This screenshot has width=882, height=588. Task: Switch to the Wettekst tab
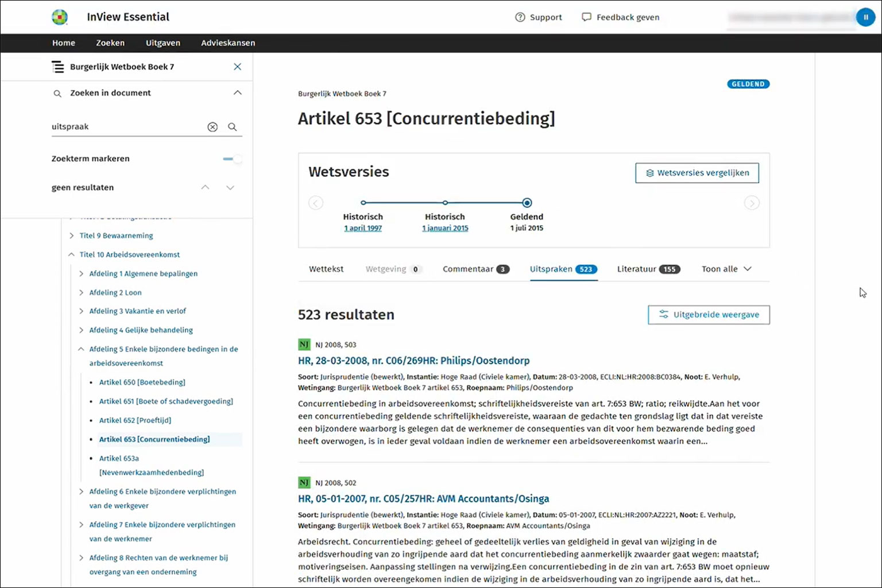(x=326, y=269)
